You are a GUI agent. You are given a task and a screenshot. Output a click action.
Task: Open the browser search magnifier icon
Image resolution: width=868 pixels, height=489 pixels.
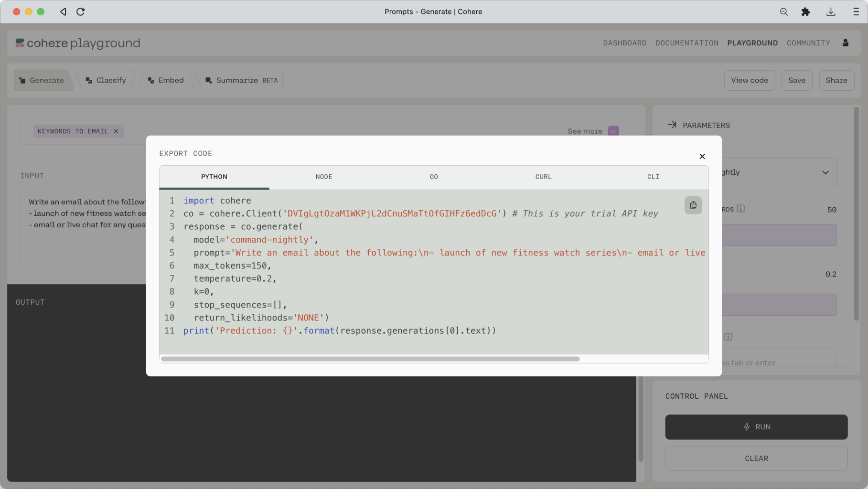(x=783, y=12)
